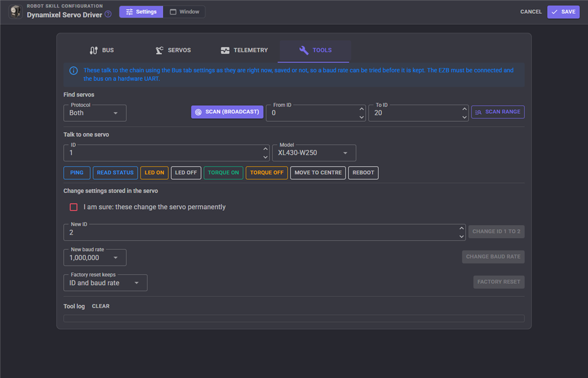Open the Telemetry tab

[x=244, y=50]
